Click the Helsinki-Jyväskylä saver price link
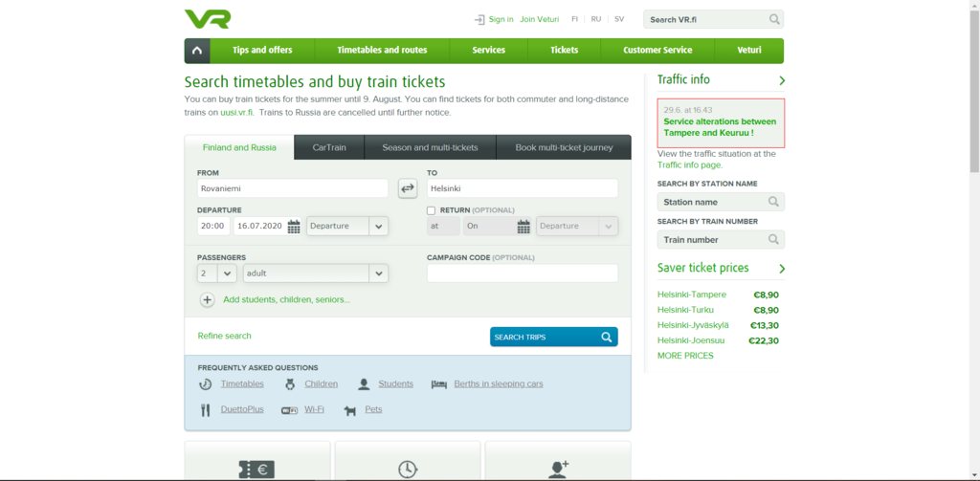This screenshot has width=980, height=481. pyautogui.click(x=693, y=325)
